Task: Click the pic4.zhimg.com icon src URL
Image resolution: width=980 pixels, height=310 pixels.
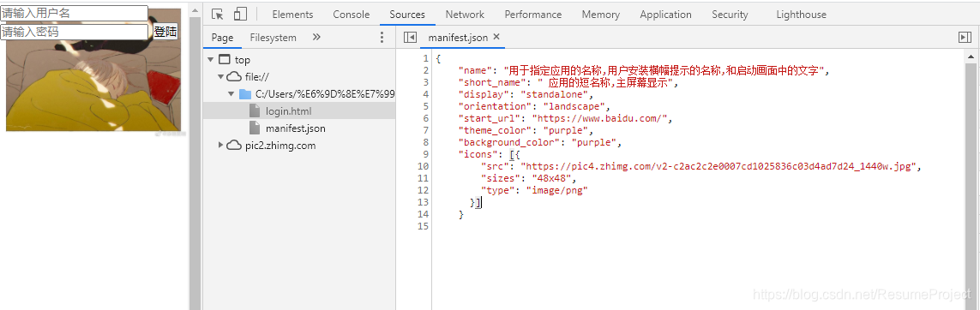Action: click(x=718, y=166)
